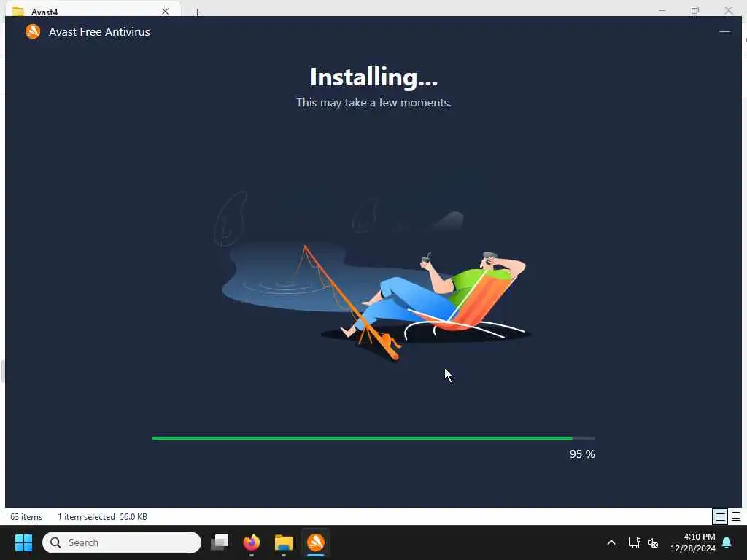Open the notifications bell icon

727,542
